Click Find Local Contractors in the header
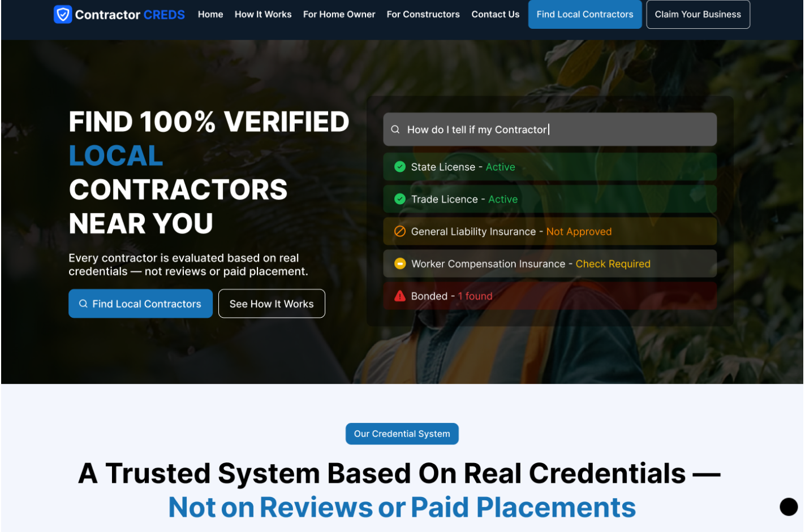Screen dimensions: 805x532 pos(584,14)
